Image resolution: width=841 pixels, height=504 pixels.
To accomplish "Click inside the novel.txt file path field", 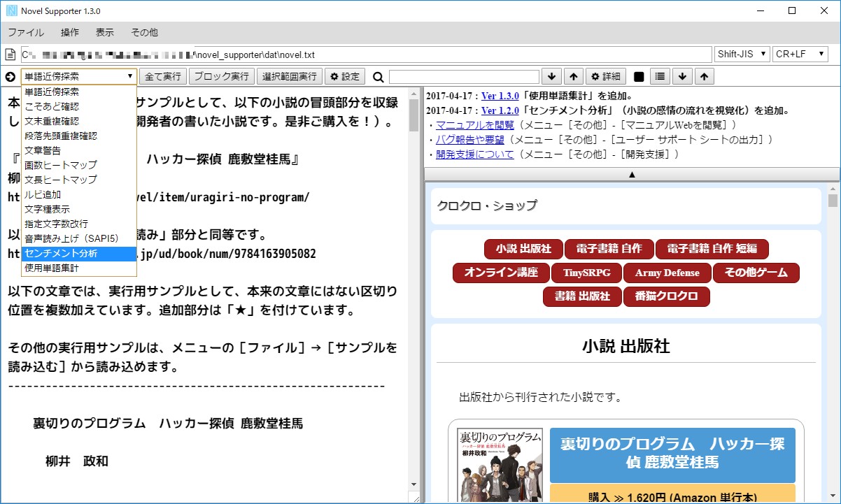I will coord(350,53).
